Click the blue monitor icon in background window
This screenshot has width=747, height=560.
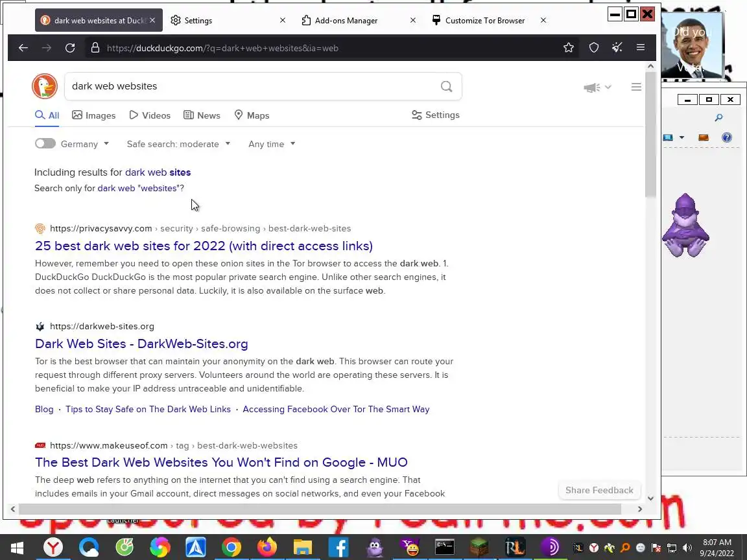tap(668, 137)
